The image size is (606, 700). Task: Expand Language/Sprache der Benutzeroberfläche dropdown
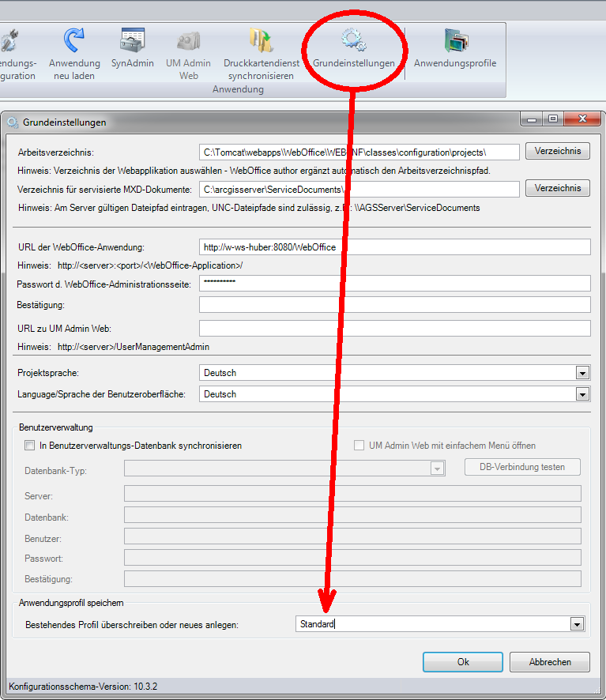(582, 394)
